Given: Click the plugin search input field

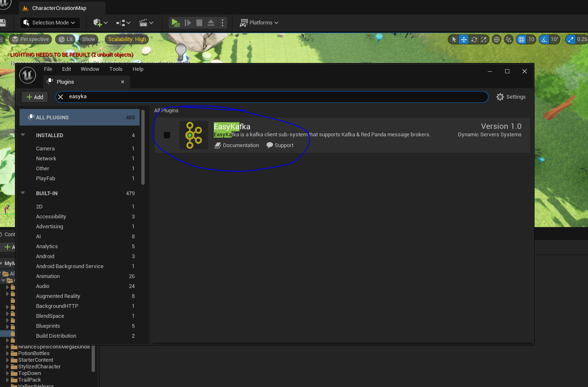Looking at the screenshot, I should (x=273, y=97).
